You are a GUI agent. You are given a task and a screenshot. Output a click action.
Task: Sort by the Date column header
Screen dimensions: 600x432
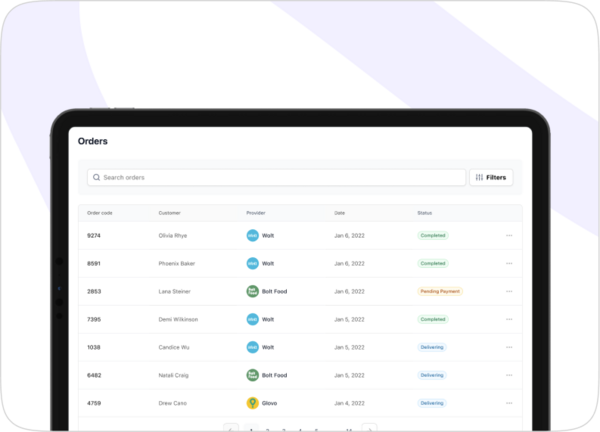pyautogui.click(x=339, y=213)
